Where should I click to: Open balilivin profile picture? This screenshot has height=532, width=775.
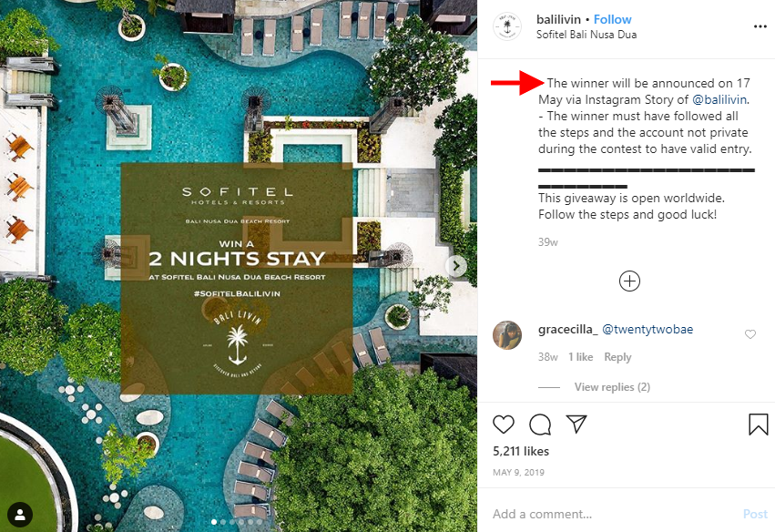507,26
